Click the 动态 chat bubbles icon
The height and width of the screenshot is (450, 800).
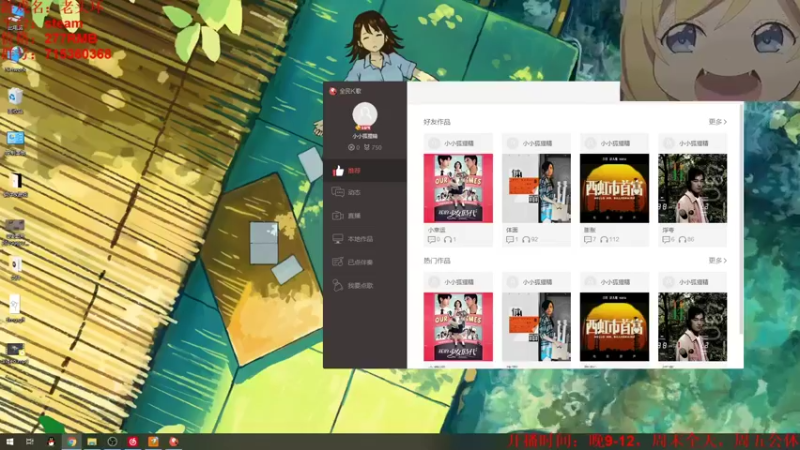pos(338,192)
